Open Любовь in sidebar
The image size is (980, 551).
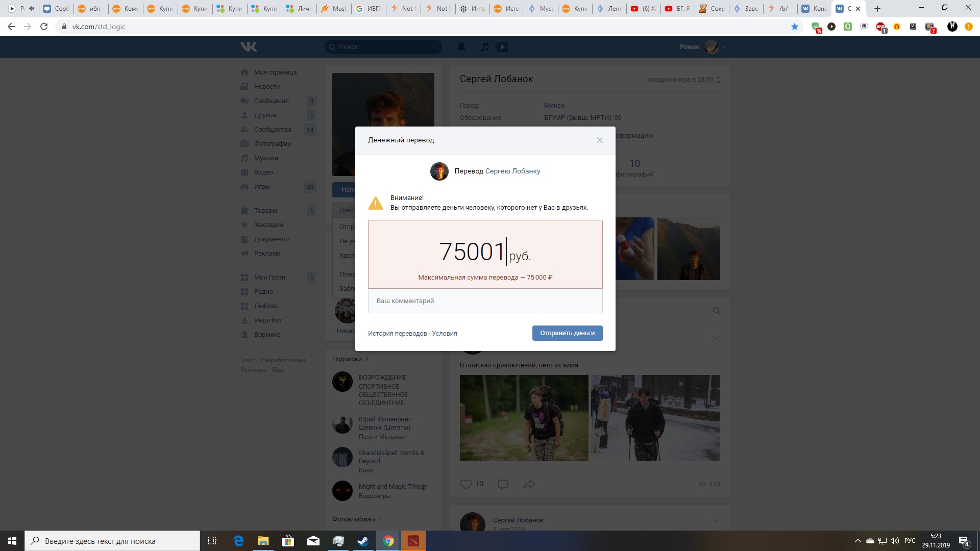pos(266,306)
